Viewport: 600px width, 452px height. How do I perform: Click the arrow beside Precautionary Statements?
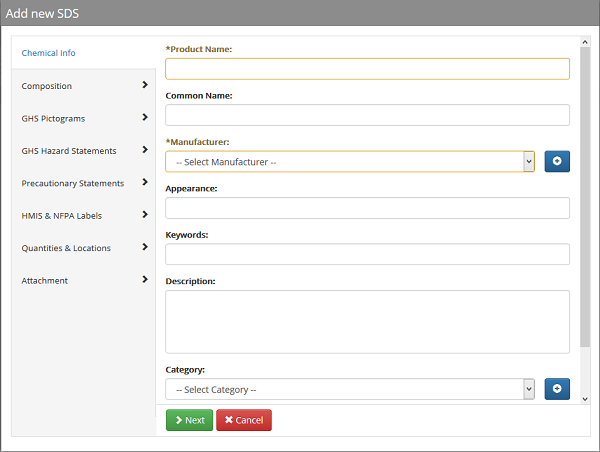click(x=145, y=183)
